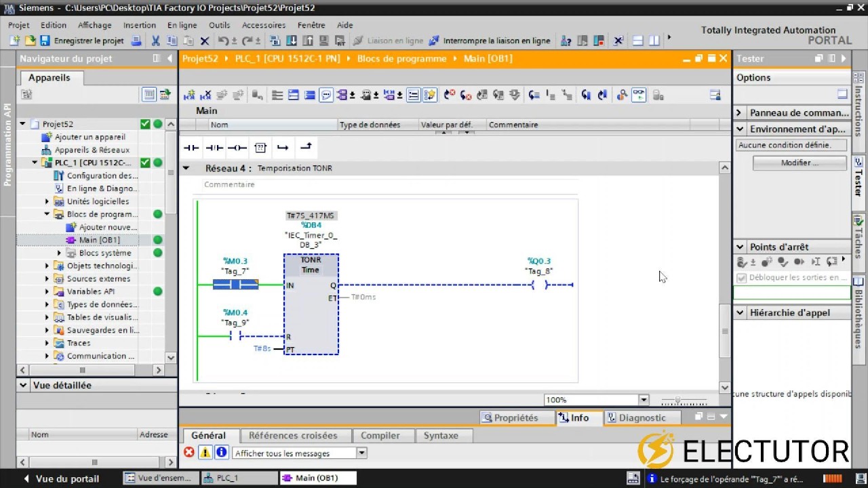Click the delete X icon in toolbar
The width and height of the screenshot is (868, 488).
204,41
